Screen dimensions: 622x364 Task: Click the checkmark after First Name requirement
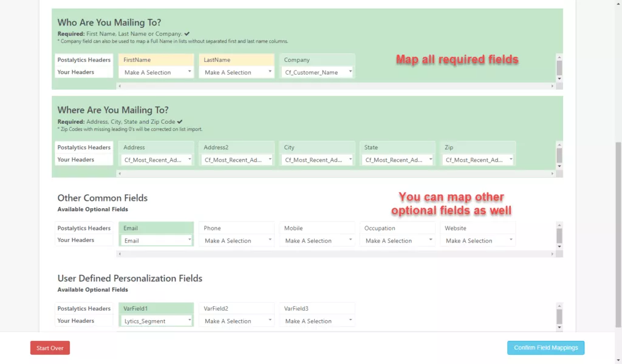(187, 33)
